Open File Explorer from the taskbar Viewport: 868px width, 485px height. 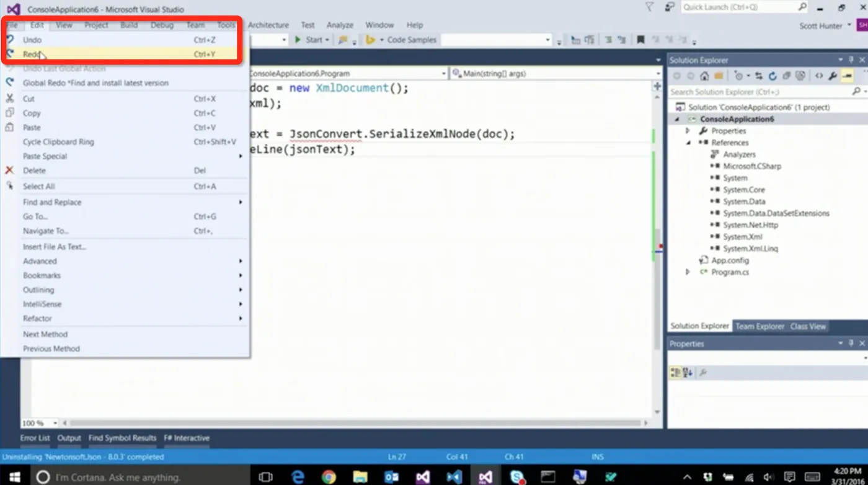360,476
